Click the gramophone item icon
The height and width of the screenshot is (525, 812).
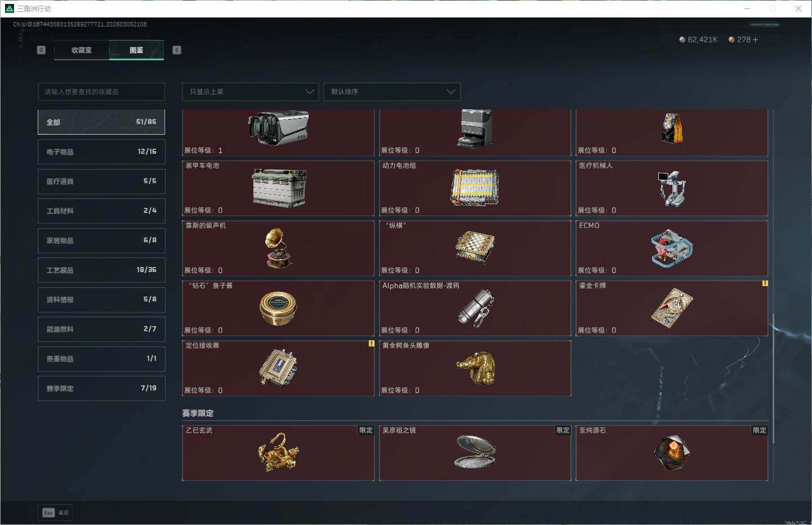point(278,248)
